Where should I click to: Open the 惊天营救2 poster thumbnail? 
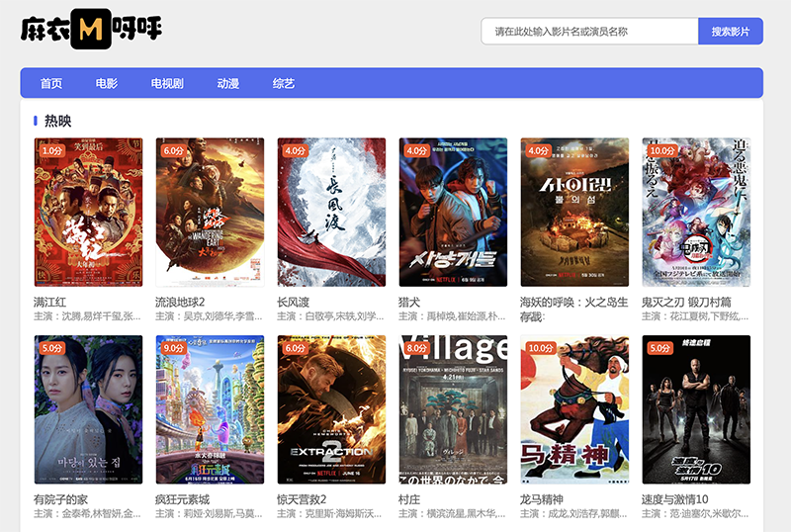331,409
